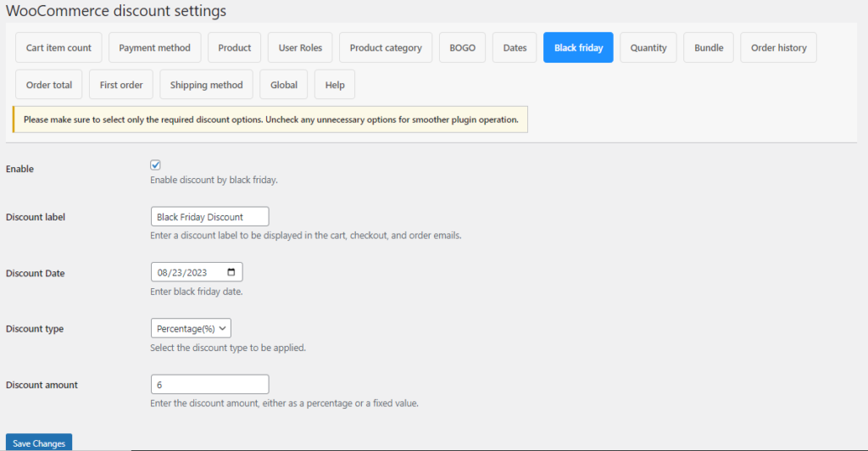868x451 pixels.
Task: Open the Cart item count tab
Action: 58,47
